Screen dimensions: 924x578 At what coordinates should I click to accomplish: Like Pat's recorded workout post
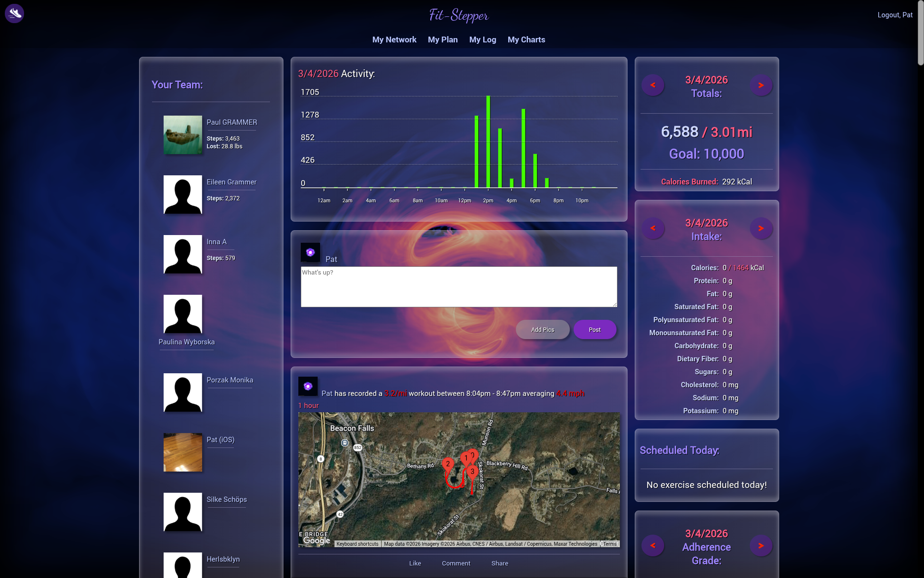(x=415, y=563)
